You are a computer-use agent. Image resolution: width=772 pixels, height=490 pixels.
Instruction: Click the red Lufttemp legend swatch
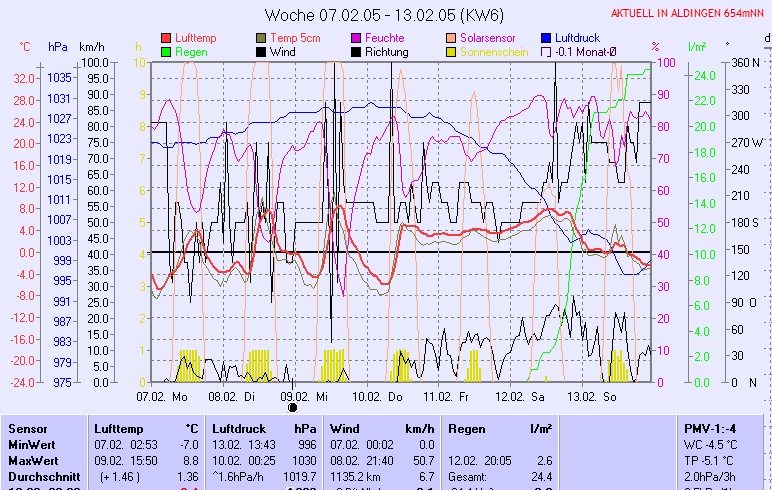click(166, 38)
